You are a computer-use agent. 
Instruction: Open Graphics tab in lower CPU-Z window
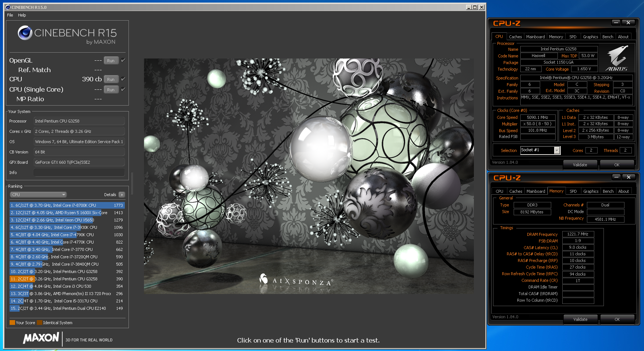[591, 191]
